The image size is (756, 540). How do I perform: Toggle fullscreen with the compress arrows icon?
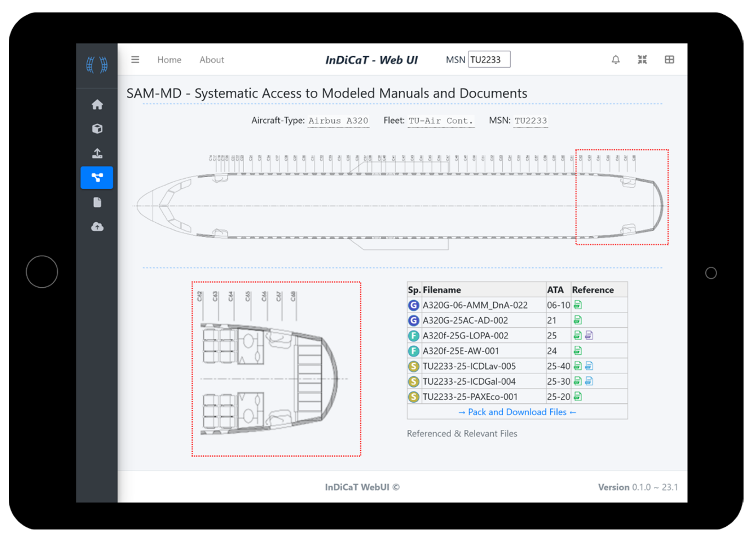(642, 60)
